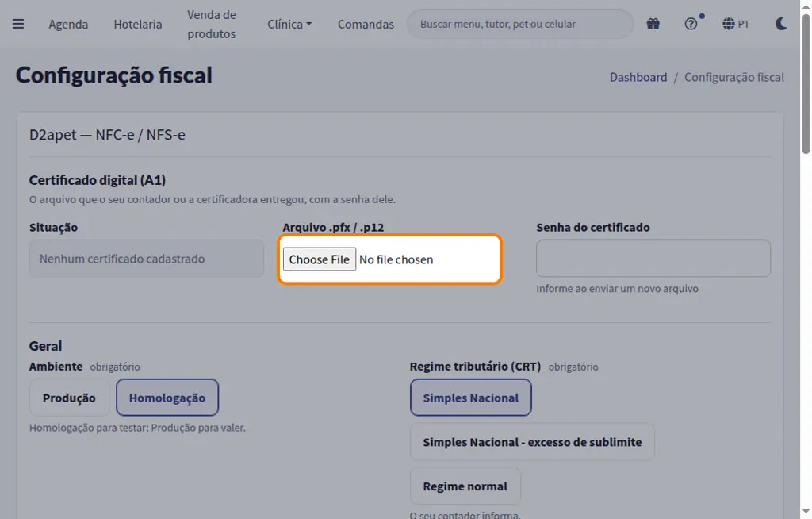The width and height of the screenshot is (812, 519).
Task: Click the Choose File button
Action: coord(320,259)
